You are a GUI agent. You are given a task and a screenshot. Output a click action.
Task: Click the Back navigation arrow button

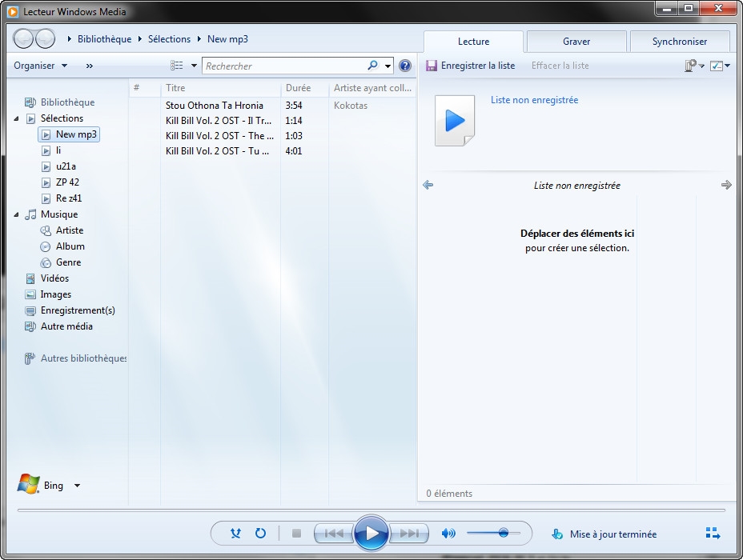coord(22,39)
